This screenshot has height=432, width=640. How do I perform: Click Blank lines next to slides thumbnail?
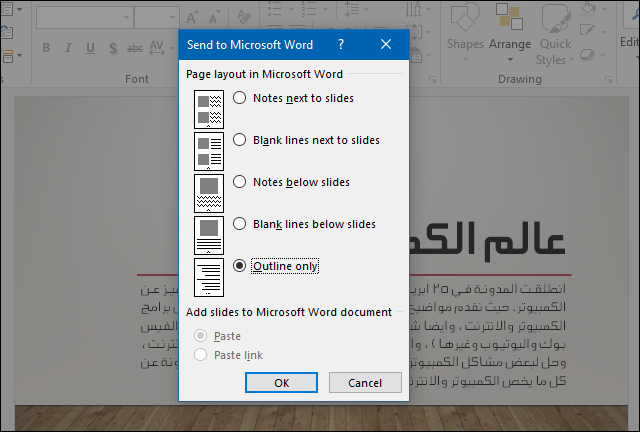click(x=209, y=151)
